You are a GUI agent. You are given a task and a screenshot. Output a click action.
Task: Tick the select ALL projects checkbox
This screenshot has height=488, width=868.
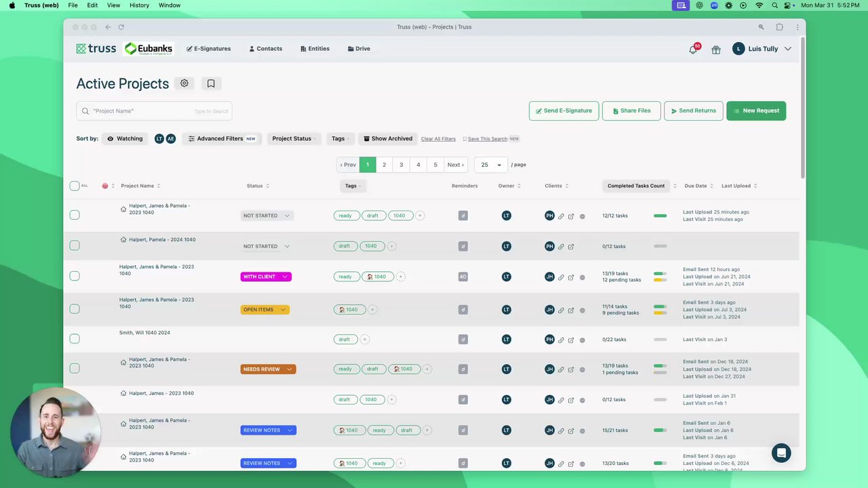pos(75,186)
